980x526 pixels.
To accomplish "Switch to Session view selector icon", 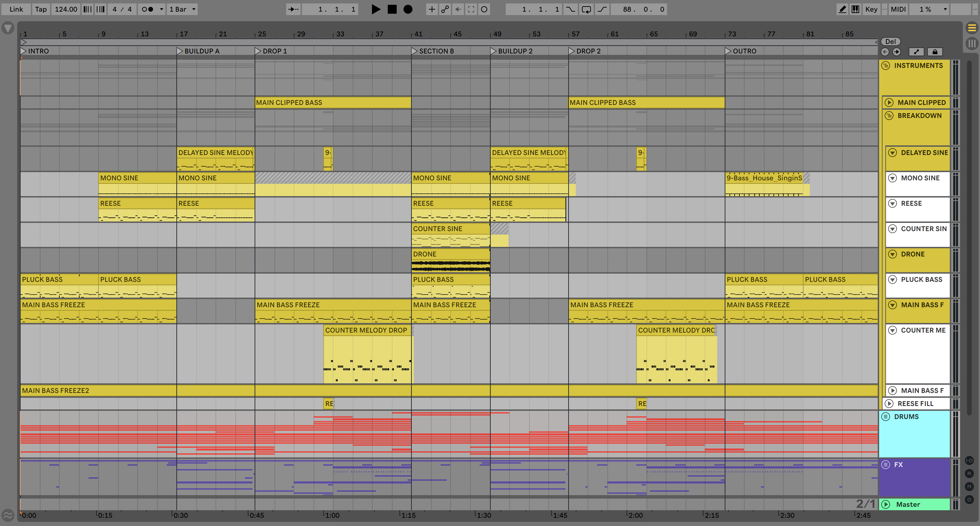I will coord(972,43).
